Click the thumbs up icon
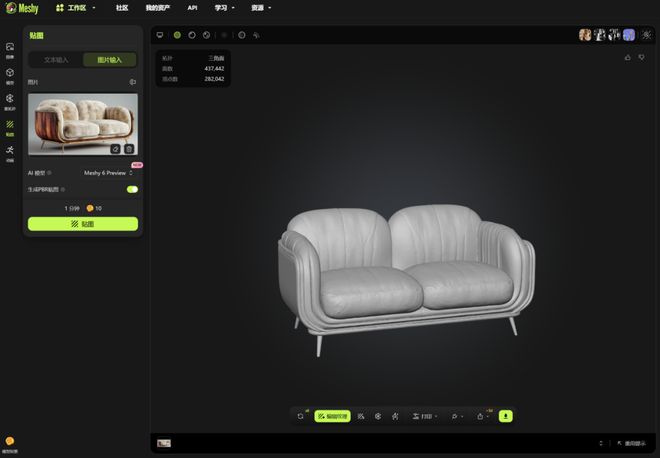 click(x=628, y=57)
